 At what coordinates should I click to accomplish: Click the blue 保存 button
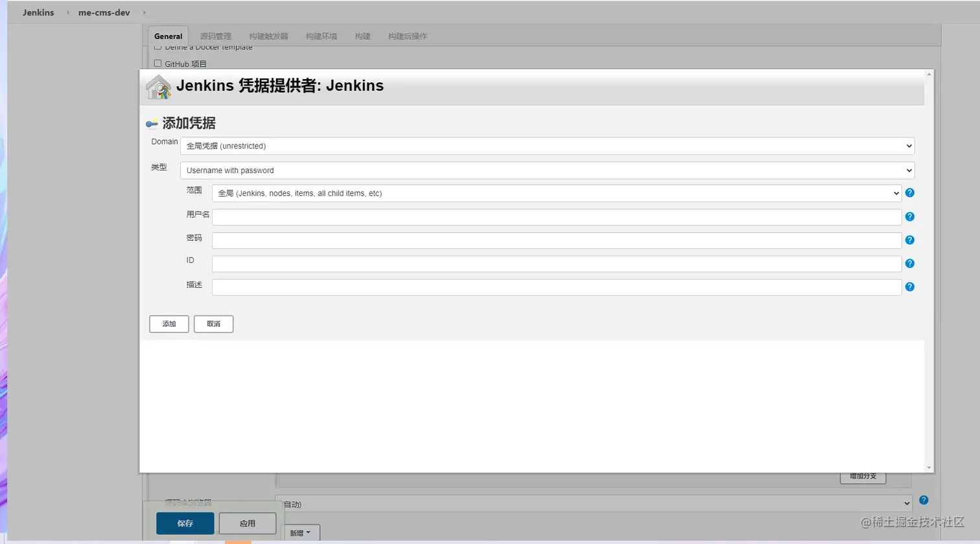[185, 523]
